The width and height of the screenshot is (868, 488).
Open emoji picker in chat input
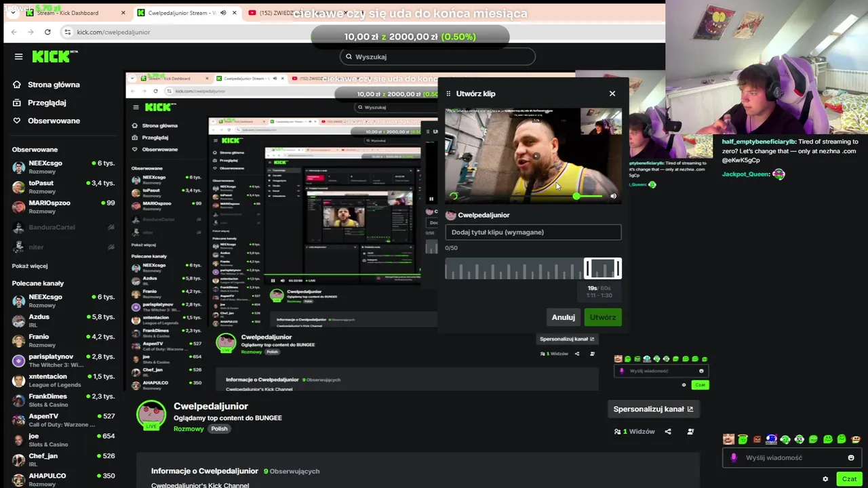pyautogui.click(x=851, y=457)
